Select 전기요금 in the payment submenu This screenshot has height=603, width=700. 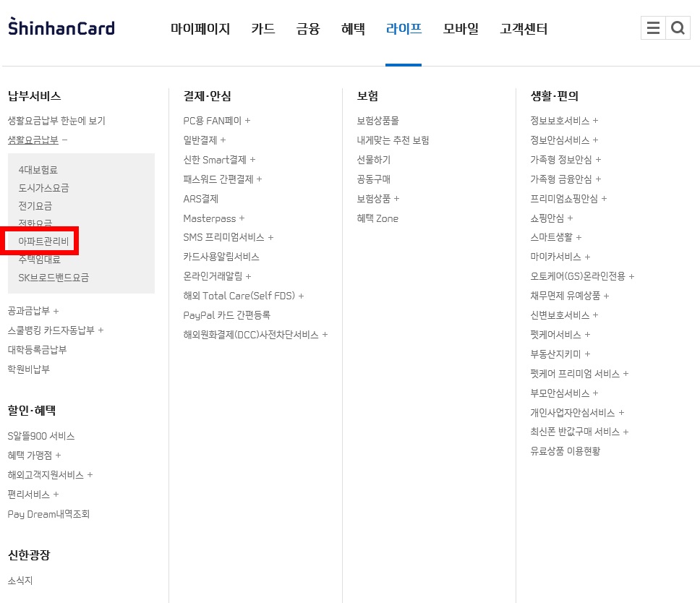point(35,205)
